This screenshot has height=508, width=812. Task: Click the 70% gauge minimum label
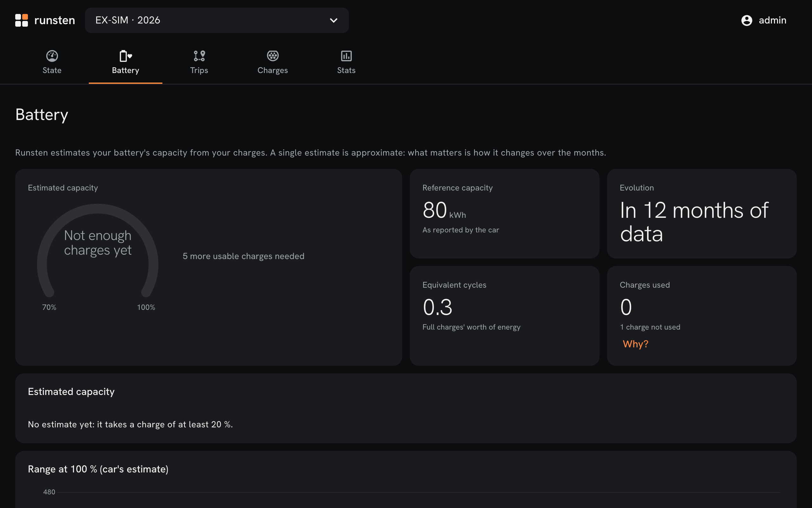[49, 307]
